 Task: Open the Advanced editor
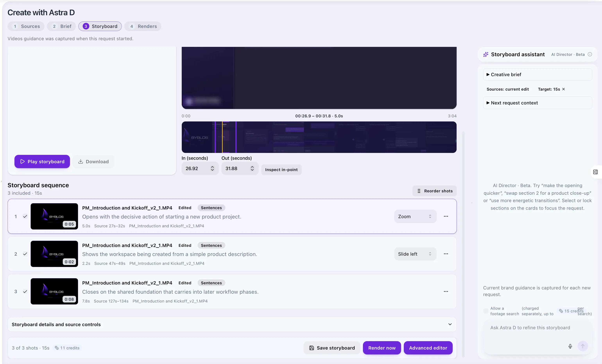pos(428,348)
